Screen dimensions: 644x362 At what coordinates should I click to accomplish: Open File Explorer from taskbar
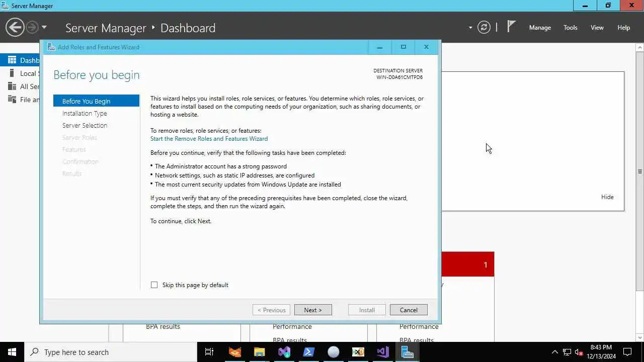[x=259, y=352]
